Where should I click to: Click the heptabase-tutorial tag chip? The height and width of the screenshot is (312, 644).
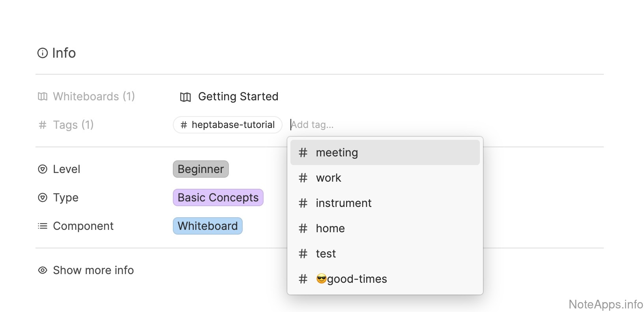coord(228,125)
